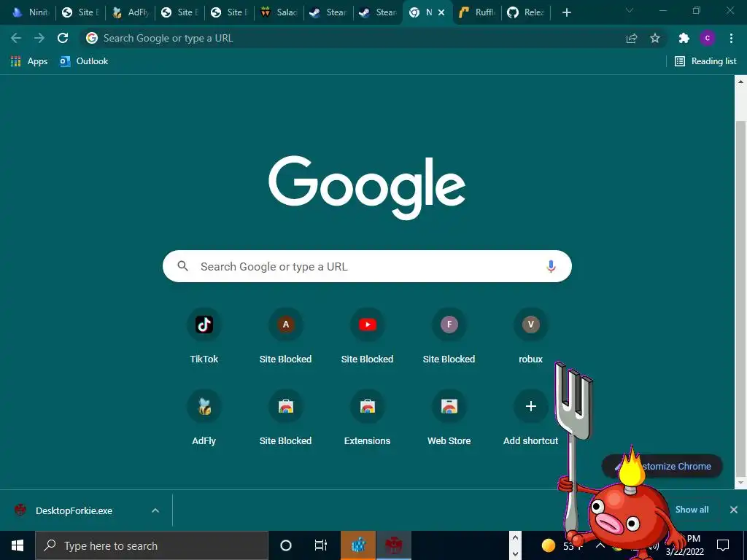Open the Site Blocked shortcut beside AdFly
Screen dimensions: 747x560
coord(285,418)
